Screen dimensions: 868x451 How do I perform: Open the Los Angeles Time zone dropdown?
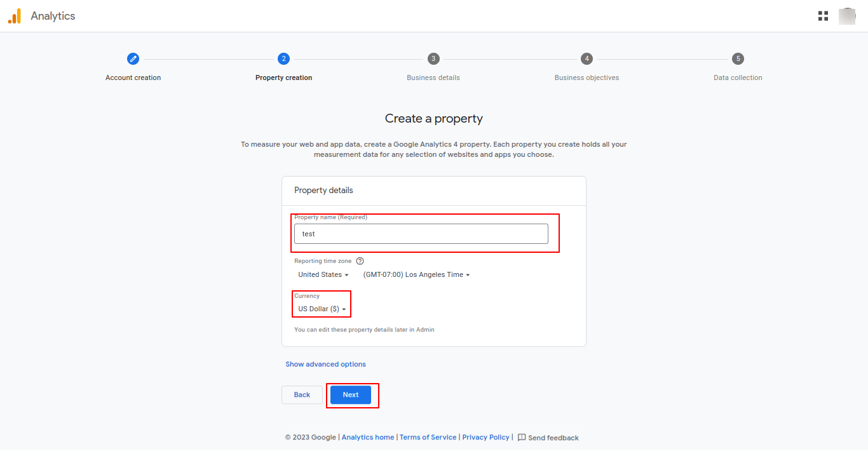pyautogui.click(x=416, y=275)
